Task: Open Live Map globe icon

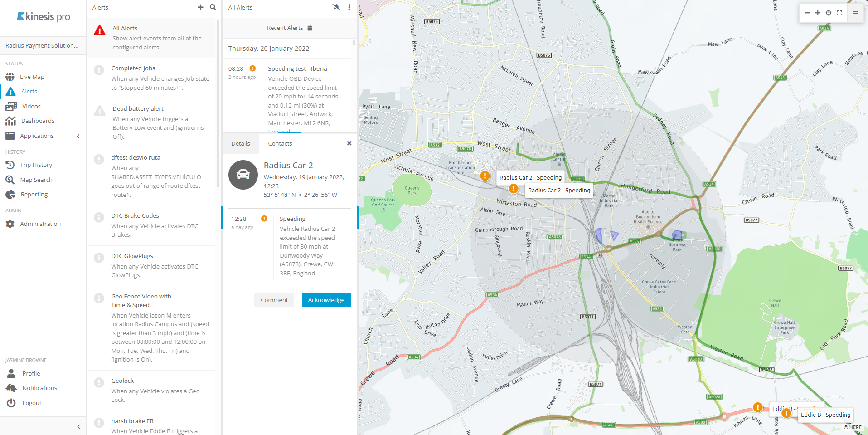Action: tap(10, 77)
